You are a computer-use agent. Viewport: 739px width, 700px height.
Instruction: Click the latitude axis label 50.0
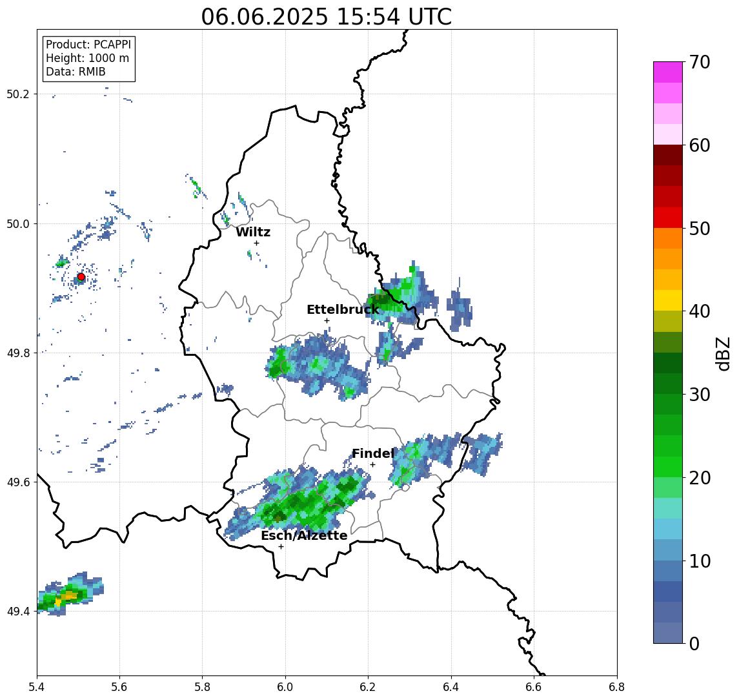(x=18, y=223)
